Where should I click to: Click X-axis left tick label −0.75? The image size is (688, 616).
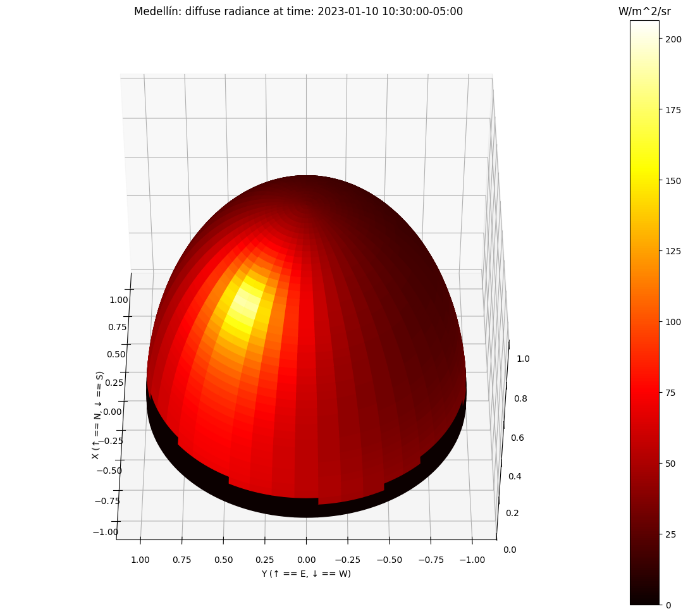tap(107, 501)
